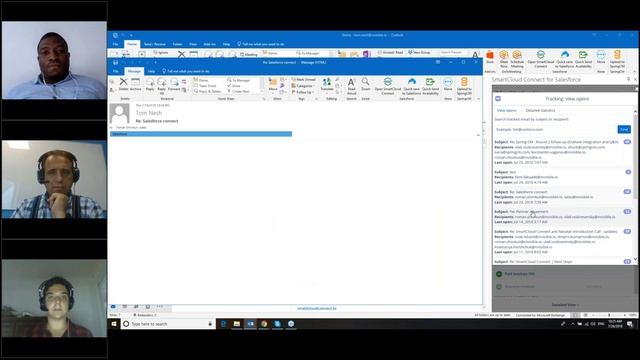640x360 pixels.
Task: Open Home tab in main Outlook window
Action: pyautogui.click(x=132, y=44)
